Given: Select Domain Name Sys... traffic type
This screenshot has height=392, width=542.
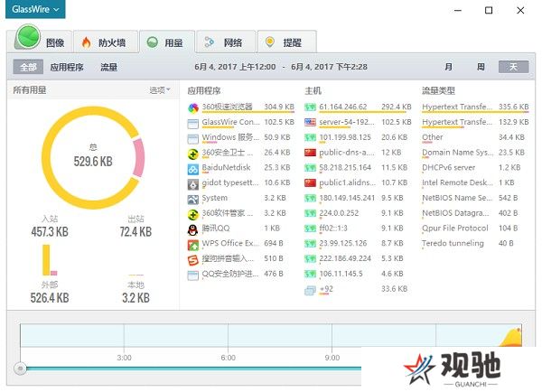Looking at the screenshot, I should pyautogui.click(x=473, y=153).
